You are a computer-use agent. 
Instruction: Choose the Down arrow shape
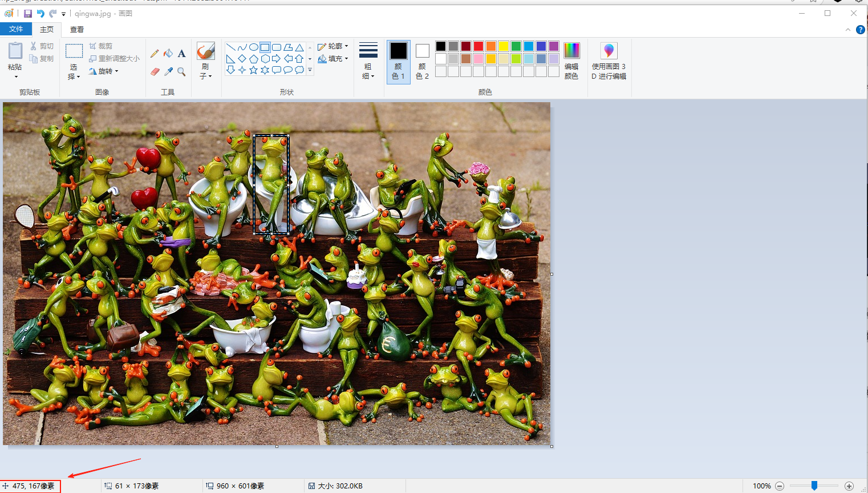tap(231, 70)
